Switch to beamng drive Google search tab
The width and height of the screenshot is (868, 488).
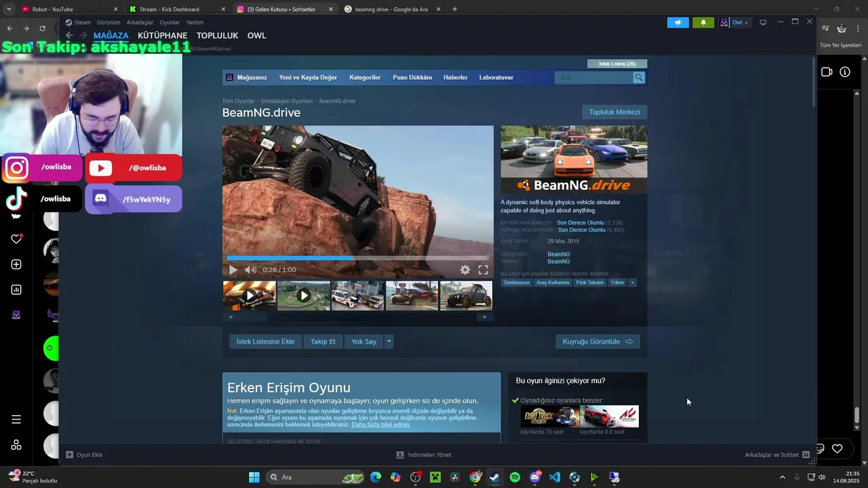point(391,9)
